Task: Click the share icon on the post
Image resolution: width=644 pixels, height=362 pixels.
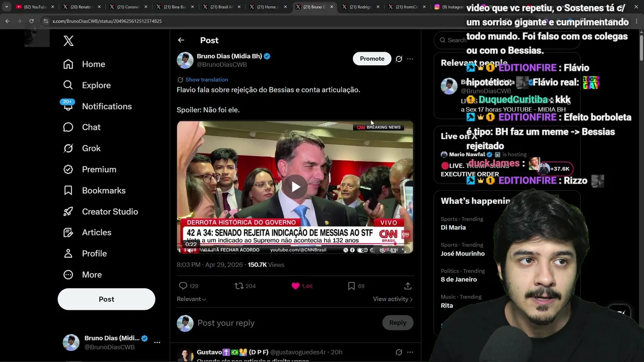Action: click(408, 286)
